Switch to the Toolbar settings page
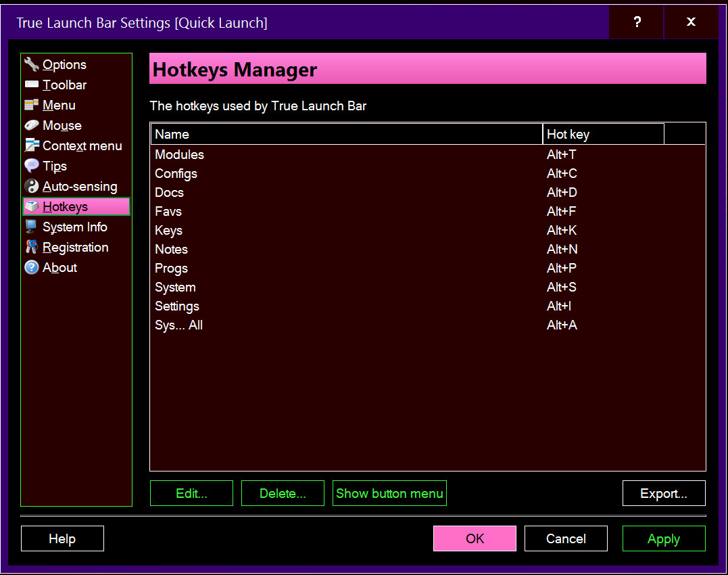 point(64,85)
